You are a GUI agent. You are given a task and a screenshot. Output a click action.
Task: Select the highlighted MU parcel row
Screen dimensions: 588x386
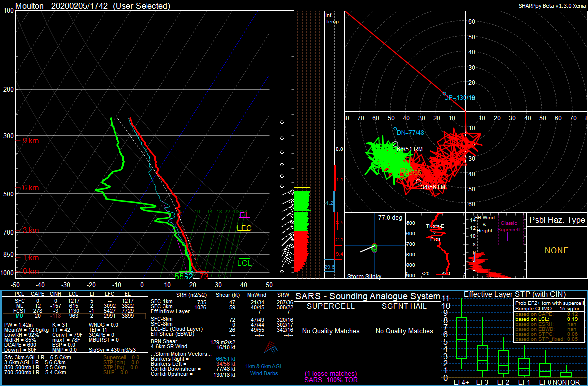tap(74, 317)
